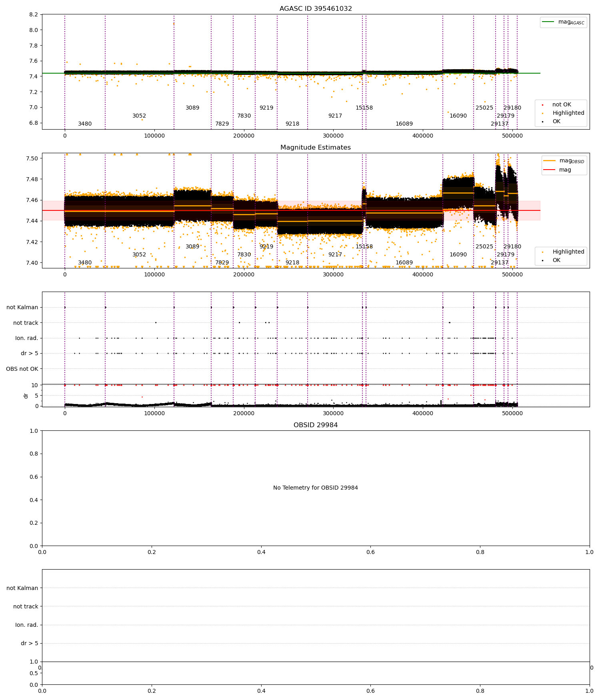The image size is (600, 700).
Task: Select OBSID label 16089 in AGASC plot
Action: click(x=404, y=124)
